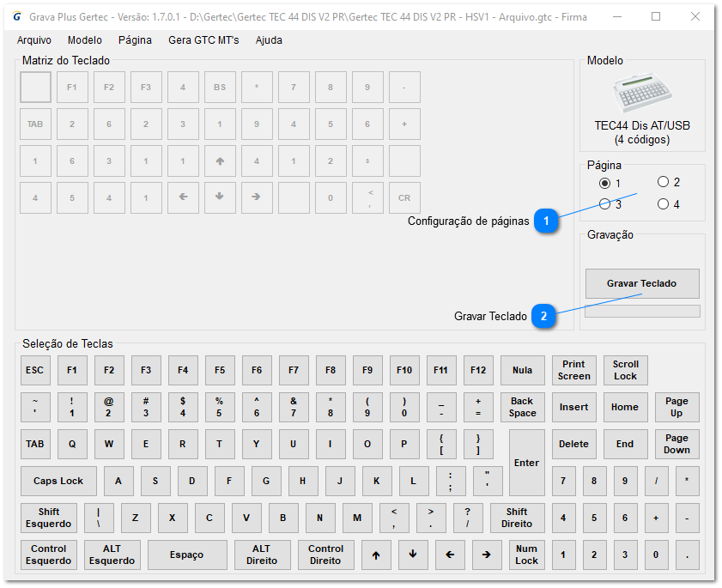Click the Gravar Teclado button
This screenshot has width=722, height=588.
pos(641,283)
